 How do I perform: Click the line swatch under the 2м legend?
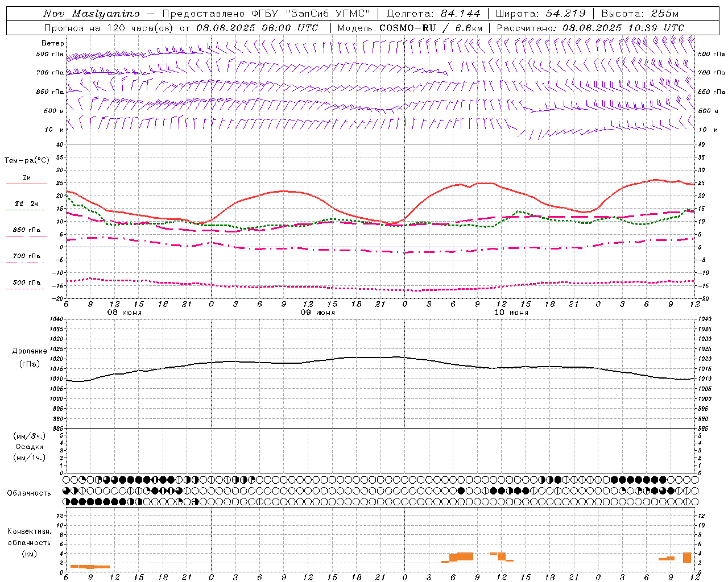tap(26, 184)
